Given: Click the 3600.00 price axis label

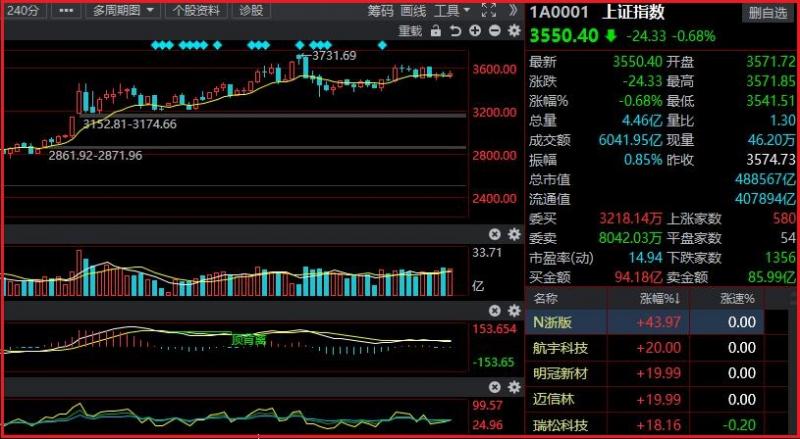Looking at the screenshot, I should tap(494, 69).
